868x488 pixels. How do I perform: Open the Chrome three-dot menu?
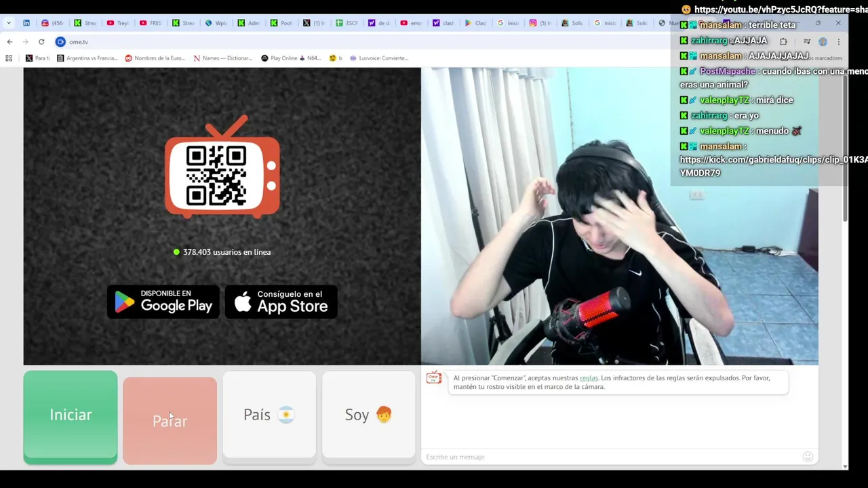[839, 42]
